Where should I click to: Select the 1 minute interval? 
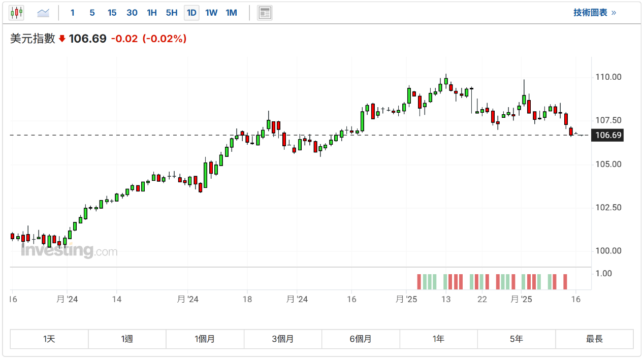[x=73, y=13]
